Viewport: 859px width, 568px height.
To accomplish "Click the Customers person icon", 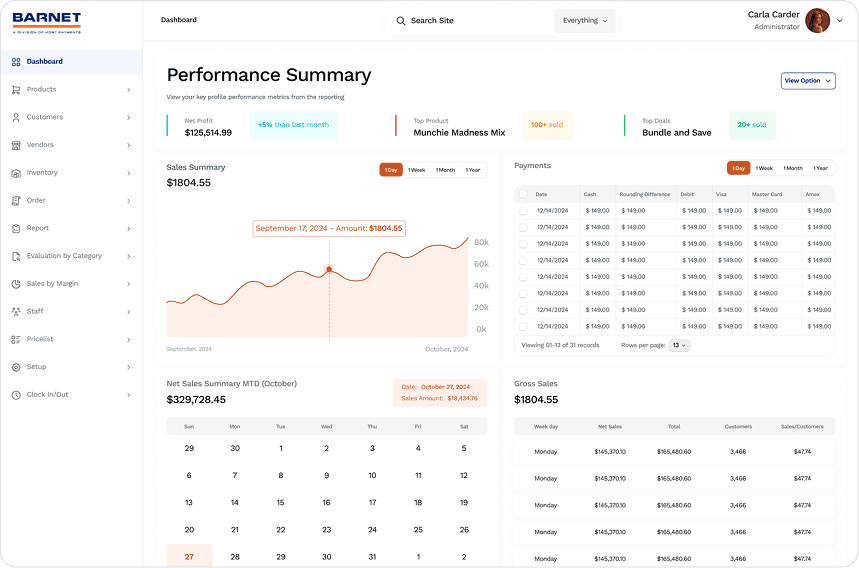I will tap(16, 117).
